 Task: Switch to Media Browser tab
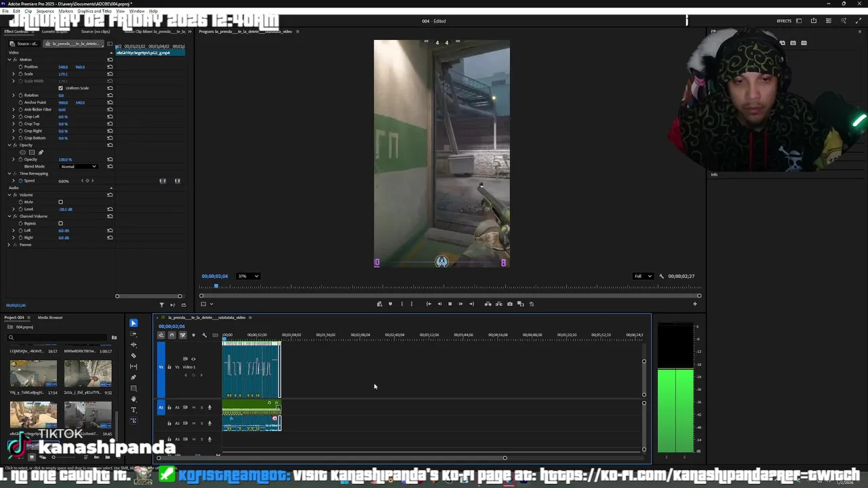[x=50, y=317]
